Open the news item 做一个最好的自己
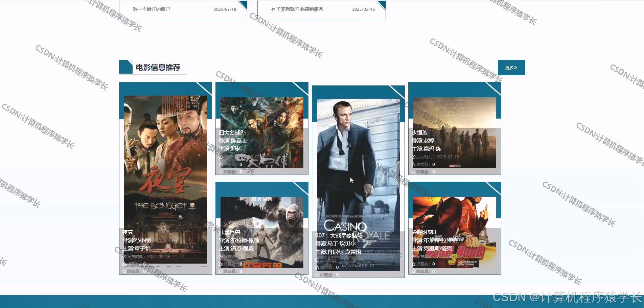The height and width of the screenshot is (308, 644). (152, 9)
